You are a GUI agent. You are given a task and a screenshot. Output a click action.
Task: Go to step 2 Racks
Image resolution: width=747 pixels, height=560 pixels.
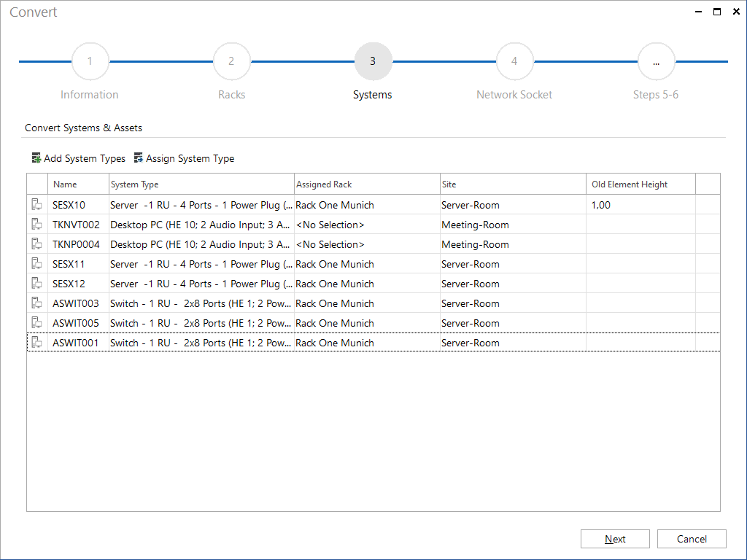(231, 61)
